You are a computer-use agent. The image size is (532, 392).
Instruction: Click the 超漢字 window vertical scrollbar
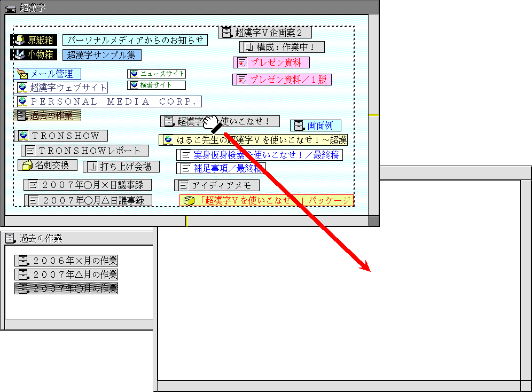point(374,115)
